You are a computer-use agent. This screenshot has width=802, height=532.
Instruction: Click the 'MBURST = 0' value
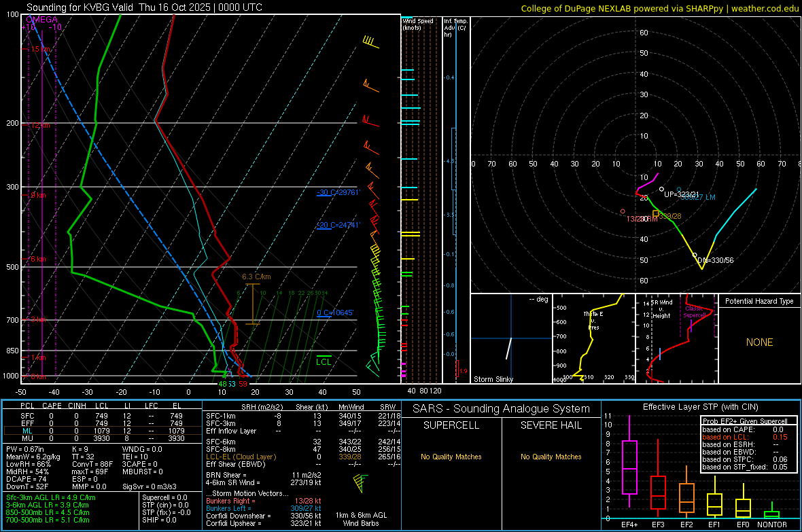coord(142,472)
